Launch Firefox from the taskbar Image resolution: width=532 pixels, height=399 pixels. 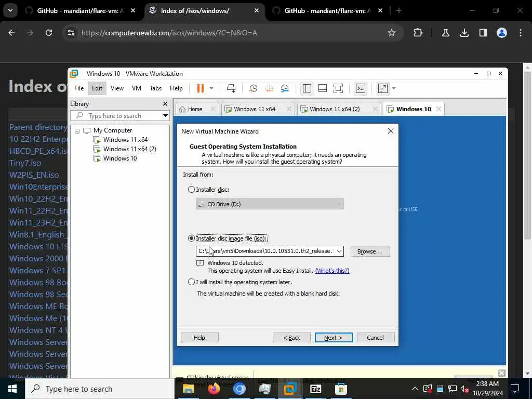[214, 389]
